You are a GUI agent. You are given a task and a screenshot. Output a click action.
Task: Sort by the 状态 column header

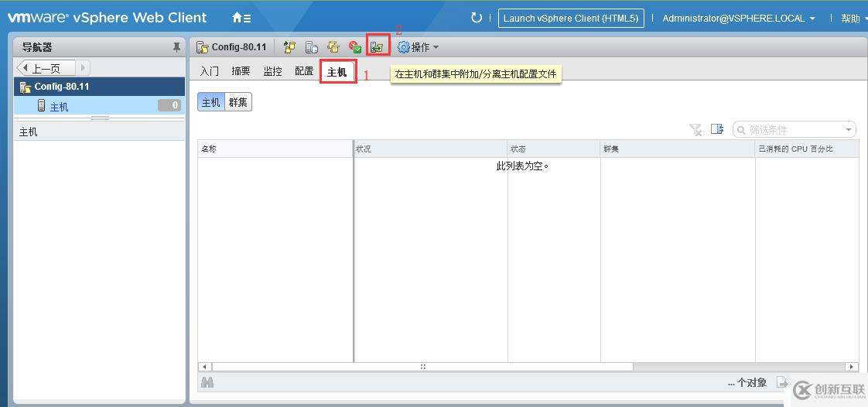click(554, 149)
